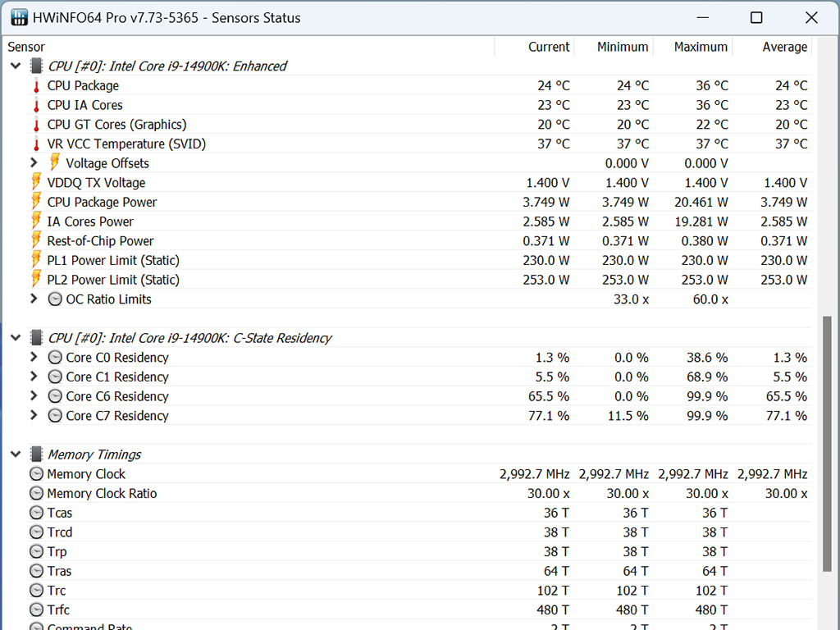840x630 pixels.
Task: Click the HWiNFO64 app icon in title bar
Action: tap(20, 17)
